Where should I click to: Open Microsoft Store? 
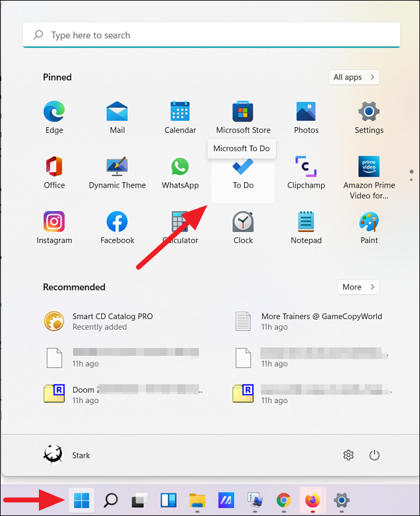point(243,117)
